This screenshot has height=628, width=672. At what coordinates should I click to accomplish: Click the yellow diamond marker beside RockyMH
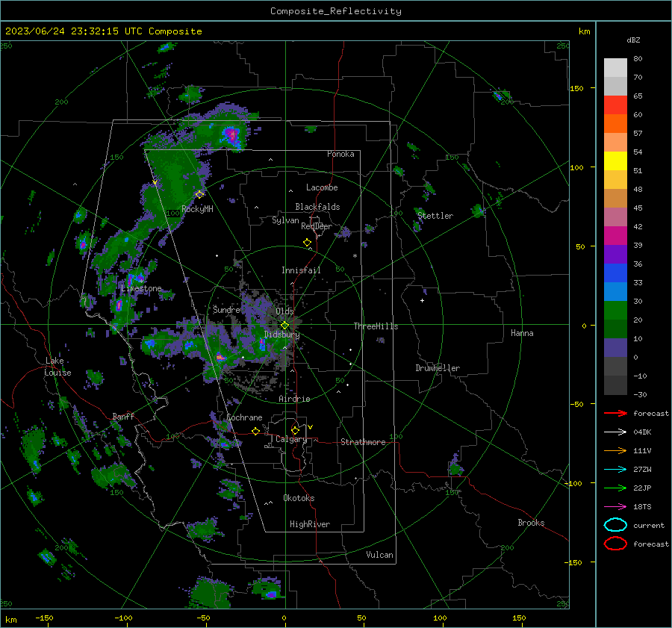[199, 195]
